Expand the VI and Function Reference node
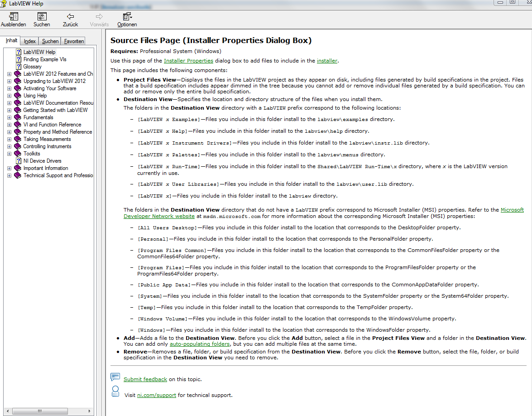This screenshot has width=532, height=416. point(9,125)
